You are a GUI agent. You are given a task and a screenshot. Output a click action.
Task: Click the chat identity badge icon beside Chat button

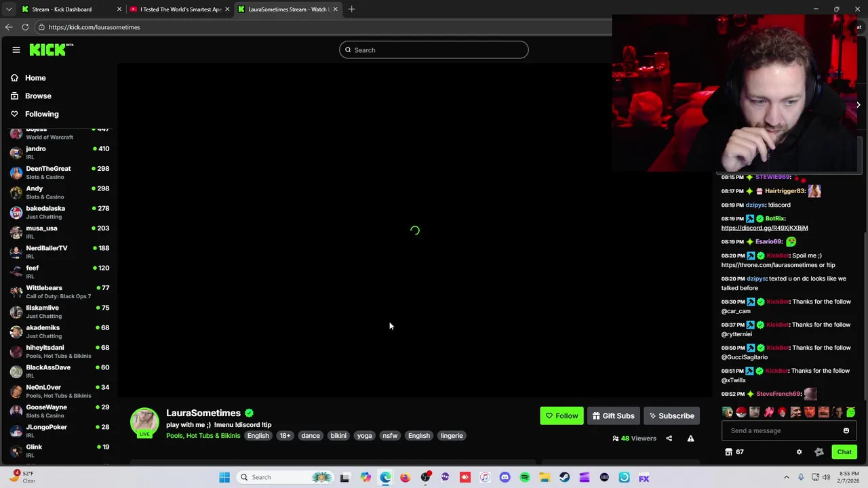(x=819, y=452)
